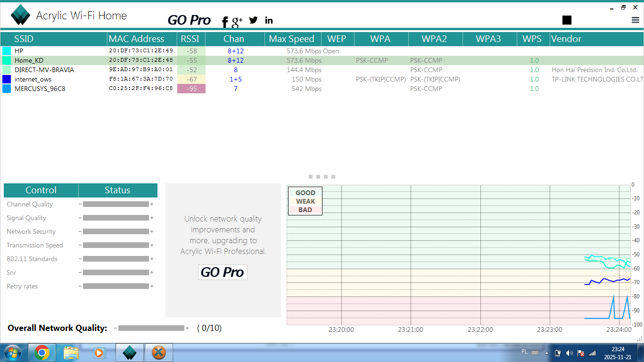644x362 pixels.
Task: Open the volume speaker tray icon
Action: tap(569, 353)
